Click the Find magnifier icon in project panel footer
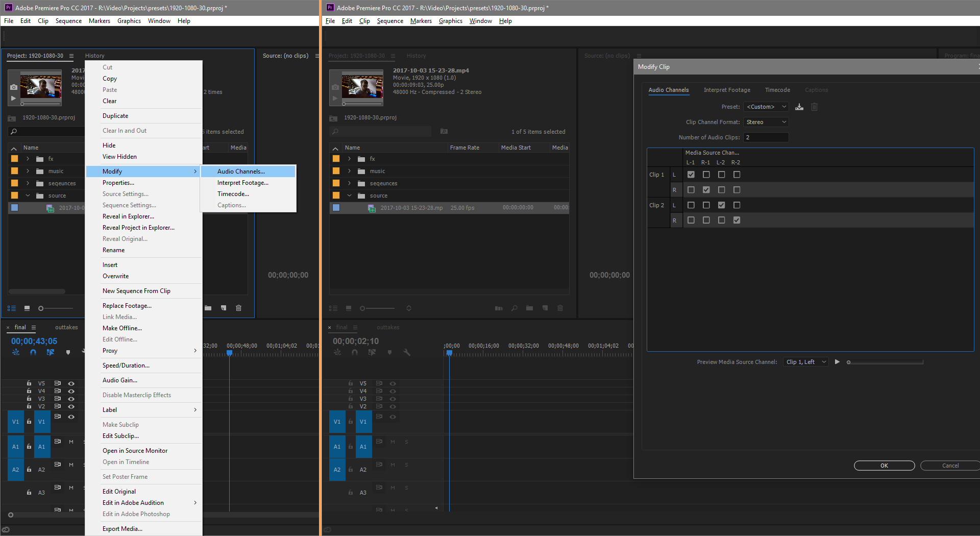The height and width of the screenshot is (536, 980). click(514, 308)
